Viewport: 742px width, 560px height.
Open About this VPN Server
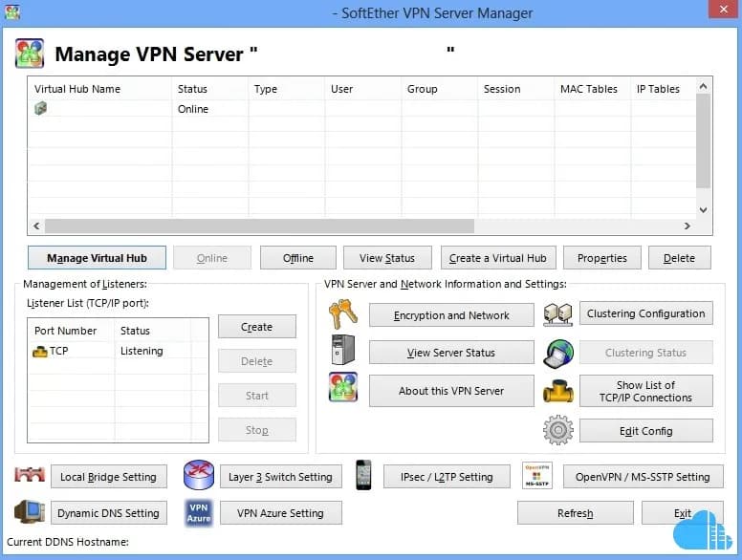pos(451,391)
